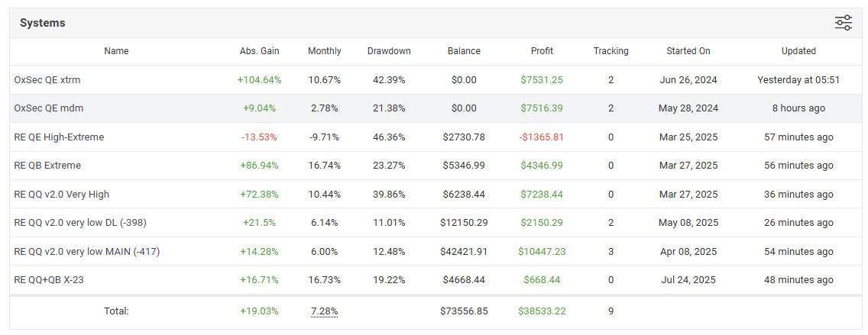The width and height of the screenshot is (868, 335).
Task: Open RE QQ v2.0 very low MAIN (-417)
Action: click(x=87, y=252)
